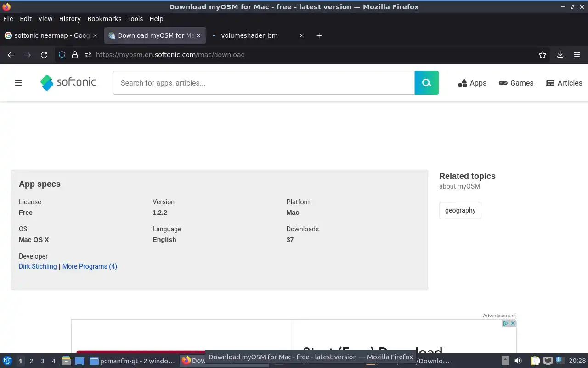Open the History menu
Viewport: 588px width, 368px height.
[70, 19]
